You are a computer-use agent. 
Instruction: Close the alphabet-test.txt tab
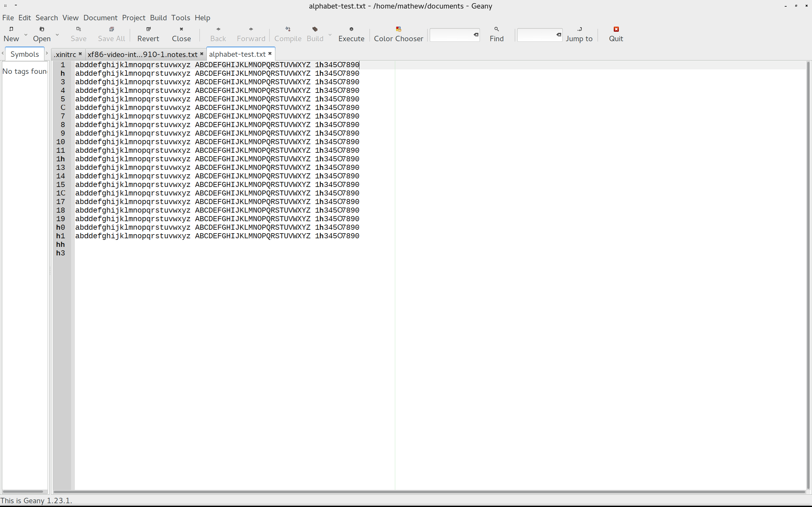pyautogui.click(x=270, y=54)
